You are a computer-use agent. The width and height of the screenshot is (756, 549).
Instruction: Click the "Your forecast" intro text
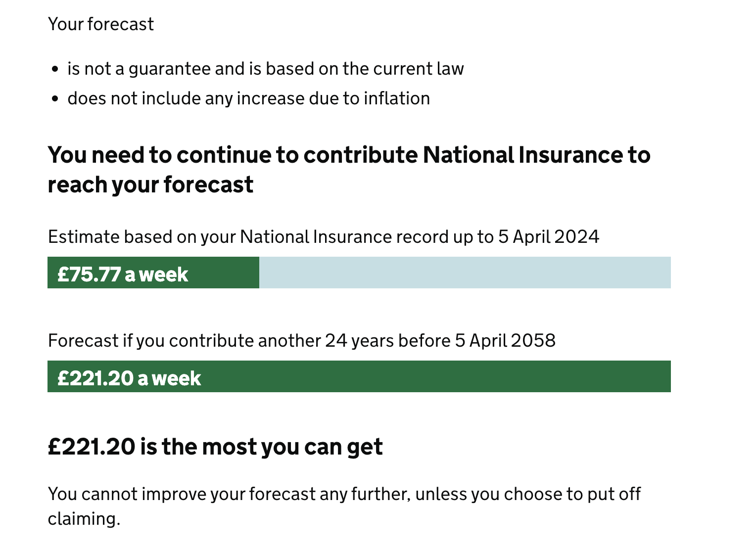(x=101, y=24)
